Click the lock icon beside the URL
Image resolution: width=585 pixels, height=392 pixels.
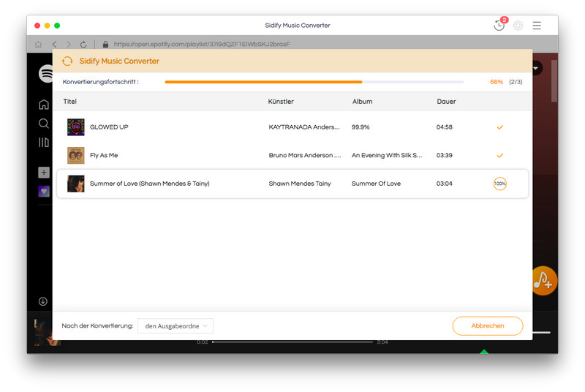point(105,45)
